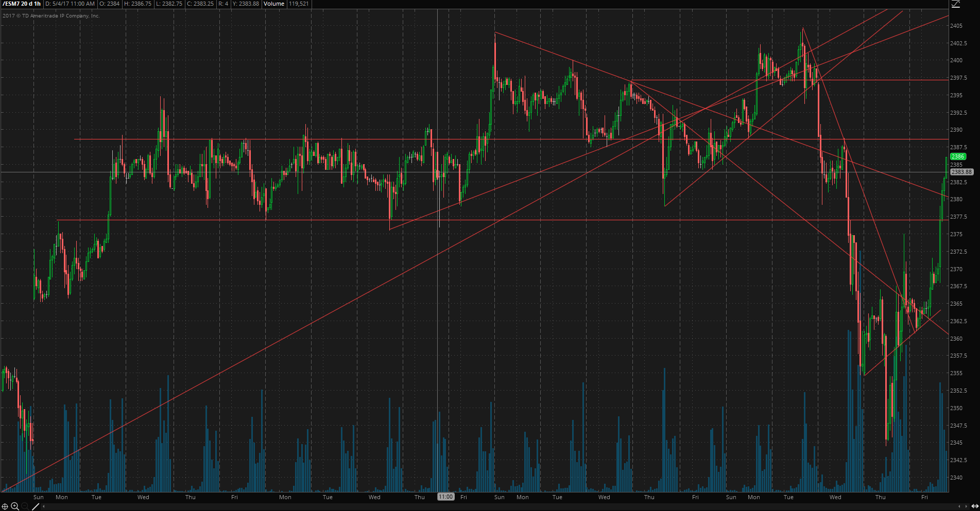Click the dimmed zoom out magnifier icon
Screen dimensions: 980x511
point(25,506)
